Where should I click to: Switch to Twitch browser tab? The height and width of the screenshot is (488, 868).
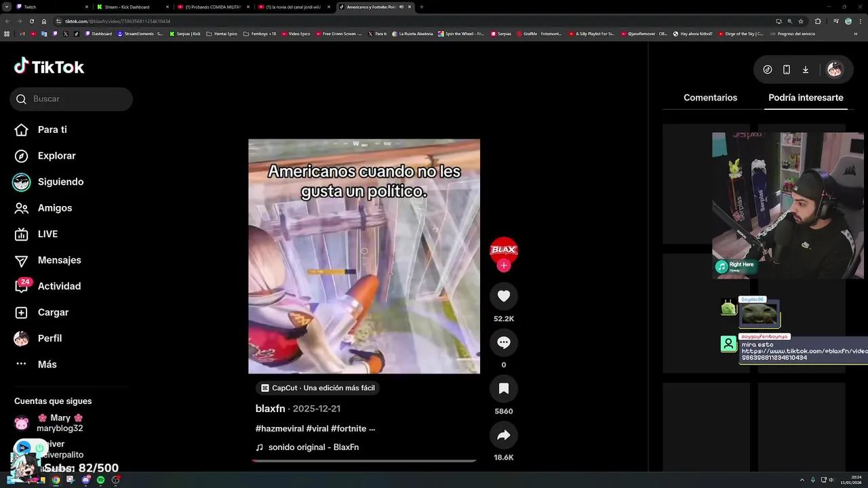click(52, 7)
